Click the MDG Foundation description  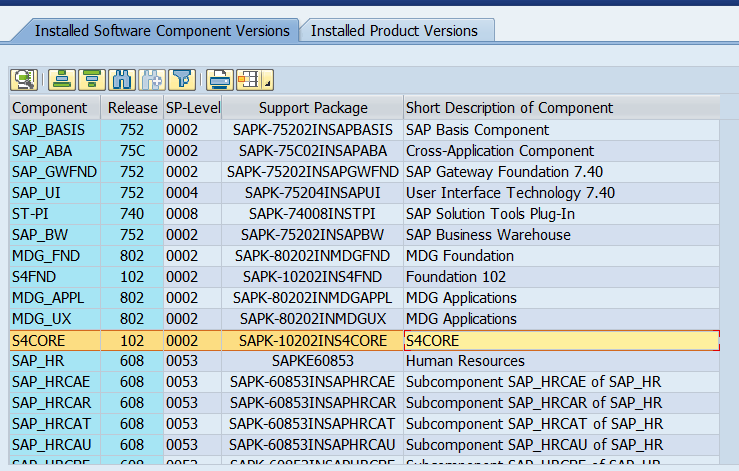(x=561, y=256)
